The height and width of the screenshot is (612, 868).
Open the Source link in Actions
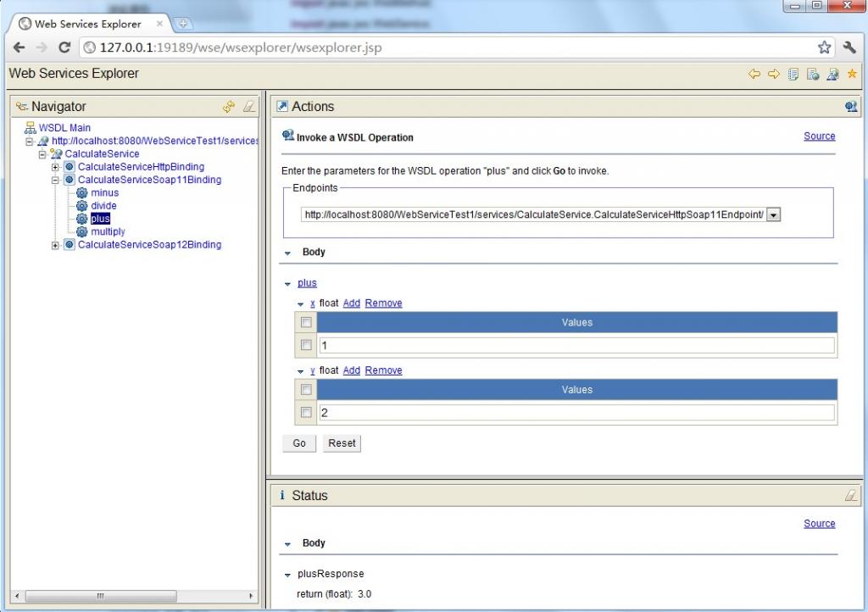click(x=819, y=136)
